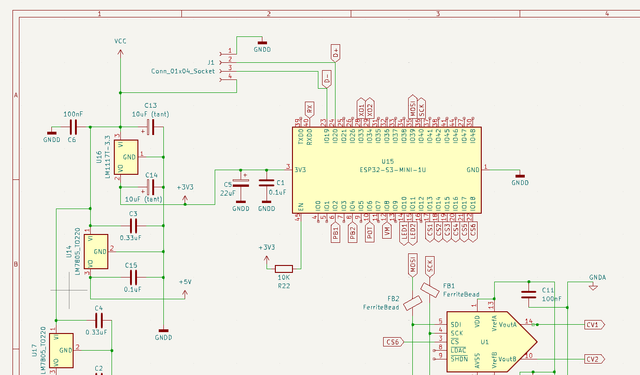This screenshot has height=375, width=640.
Task: Click the GNDD symbol below C5
Action: pyautogui.click(x=241, y=202)
